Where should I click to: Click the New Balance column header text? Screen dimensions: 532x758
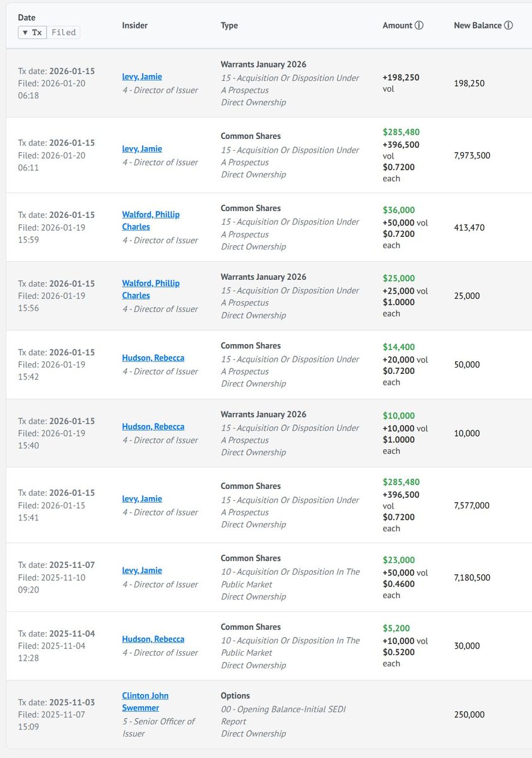point(477,26)
